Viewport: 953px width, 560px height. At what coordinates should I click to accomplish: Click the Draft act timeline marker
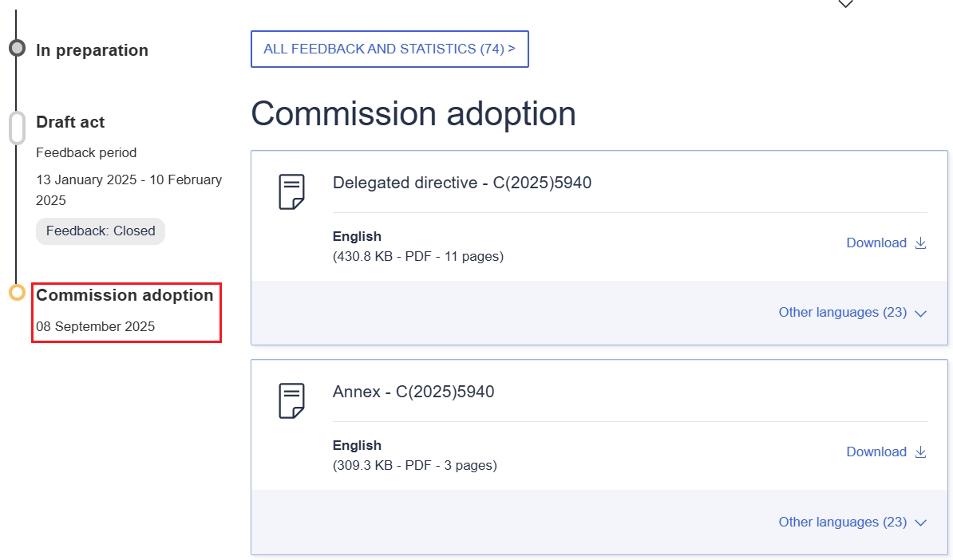[17, 128]
